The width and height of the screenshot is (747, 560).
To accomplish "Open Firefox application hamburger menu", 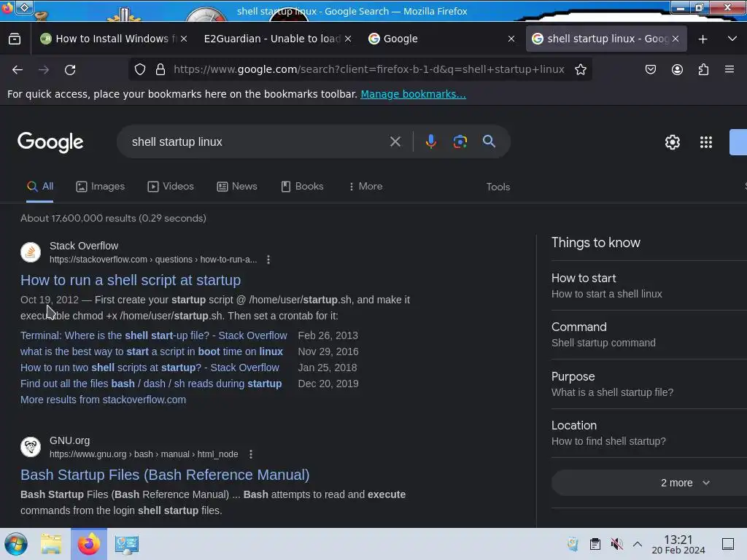I will click(729, 69).
